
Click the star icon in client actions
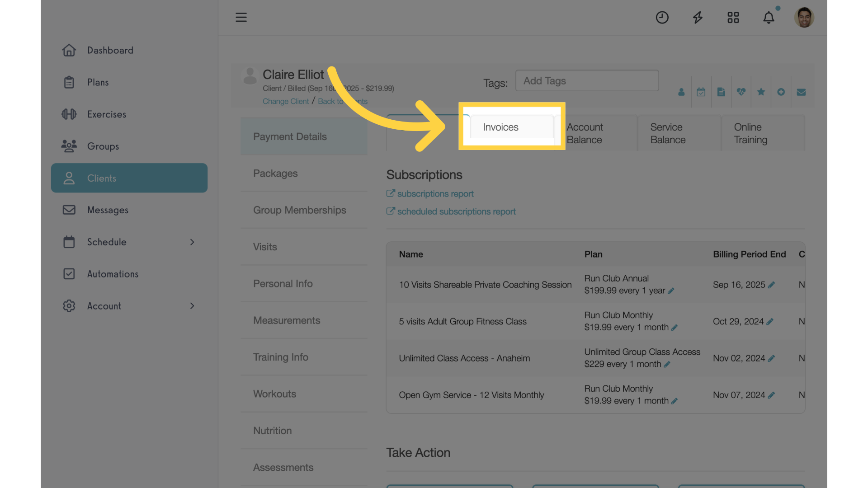(761, 92)
